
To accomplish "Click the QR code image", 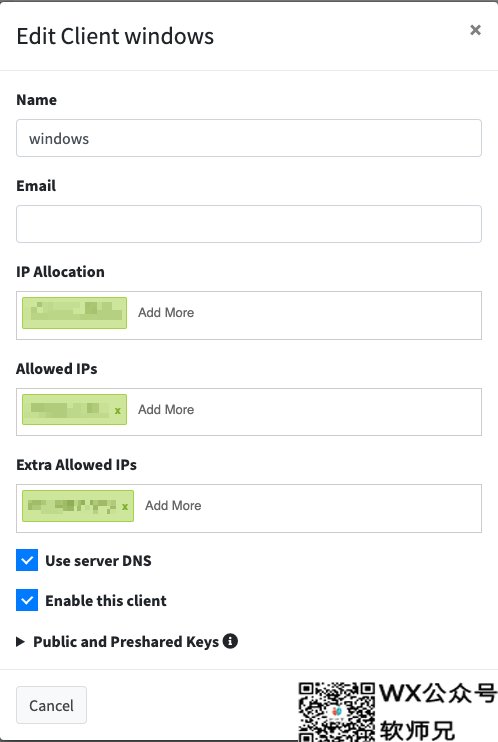I will 337,711.
